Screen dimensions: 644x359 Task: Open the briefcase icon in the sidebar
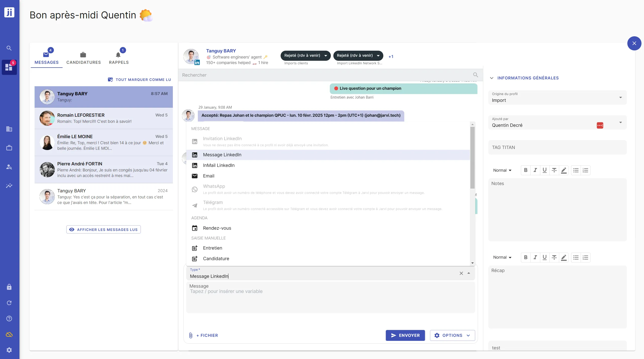click(9, 147)
